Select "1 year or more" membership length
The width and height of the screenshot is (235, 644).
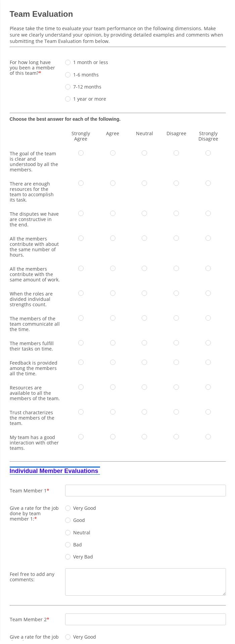(68, 99)
